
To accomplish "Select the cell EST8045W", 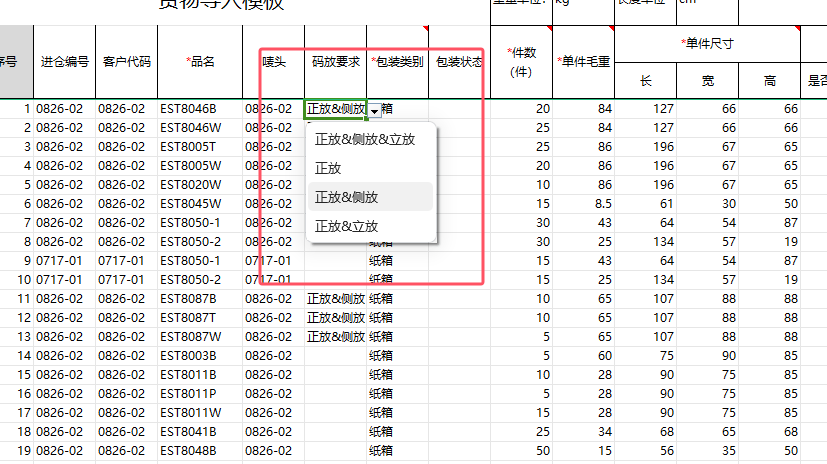I will point(200,204).
